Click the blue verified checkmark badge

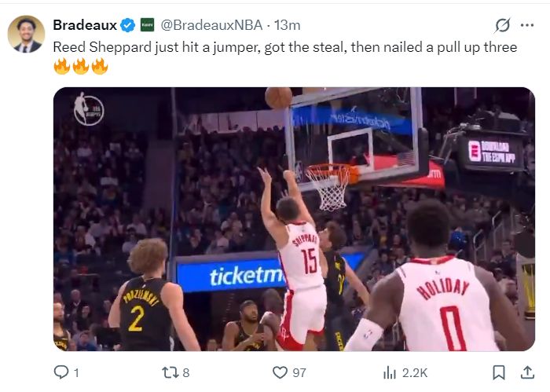pos(127,25)
